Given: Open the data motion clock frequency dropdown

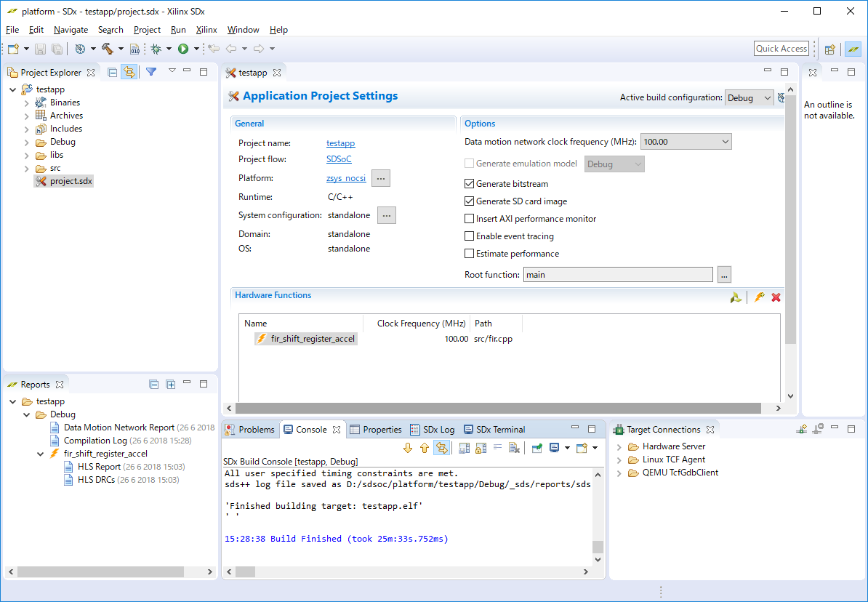Looking at the screenshot, I should (x=686, y=142).
